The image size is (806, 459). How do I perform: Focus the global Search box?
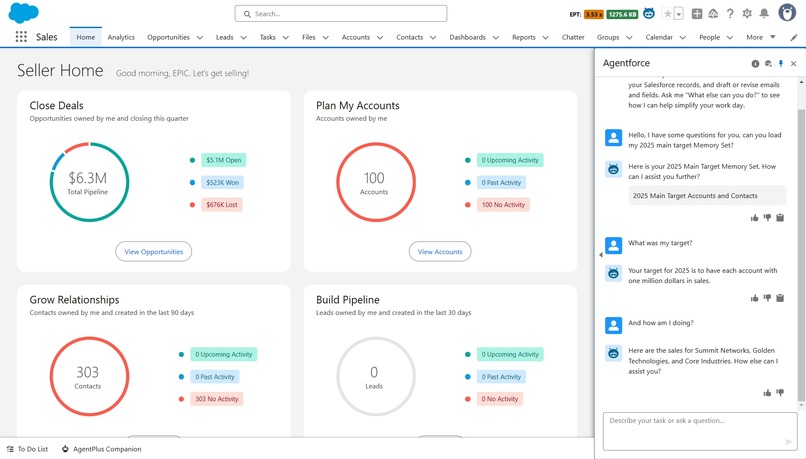click(x=341, y=14)
